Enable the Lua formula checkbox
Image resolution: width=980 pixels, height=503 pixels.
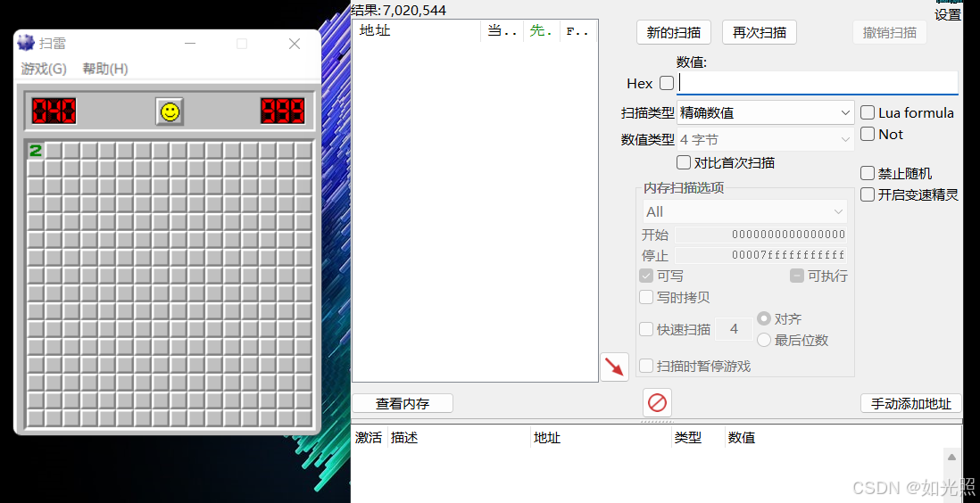coord(868,113)
